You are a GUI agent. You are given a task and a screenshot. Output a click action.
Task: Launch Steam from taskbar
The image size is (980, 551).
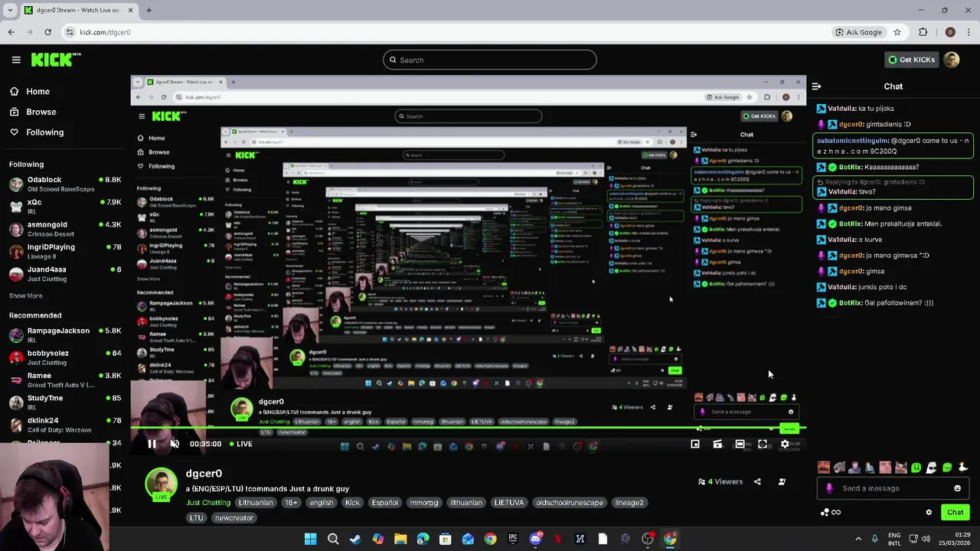[x=355, y=539]
